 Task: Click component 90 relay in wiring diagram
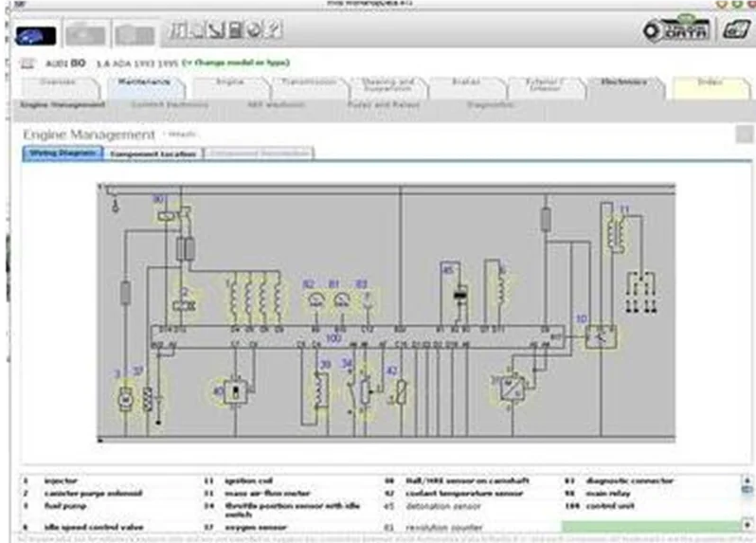166,216
